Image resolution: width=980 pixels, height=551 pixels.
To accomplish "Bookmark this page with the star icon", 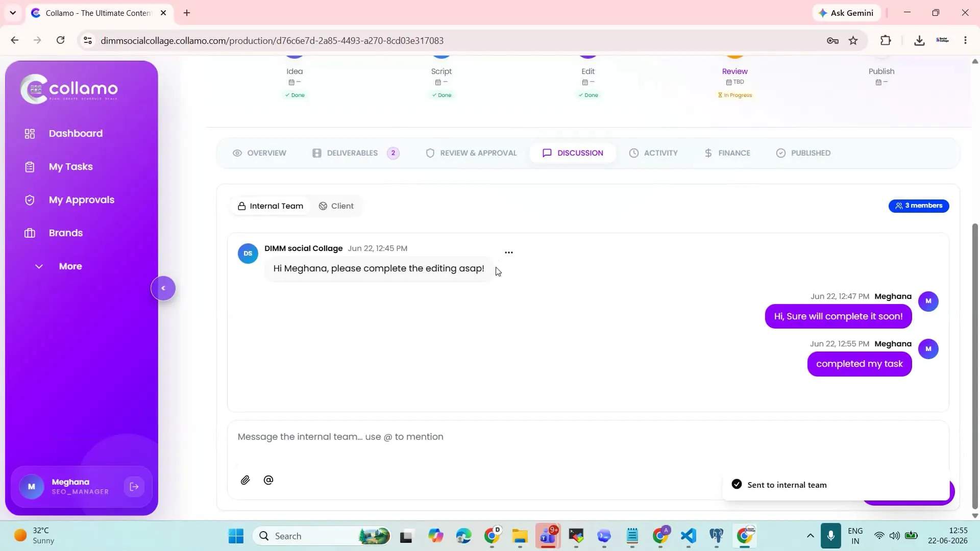I will [x=853, y=41].
